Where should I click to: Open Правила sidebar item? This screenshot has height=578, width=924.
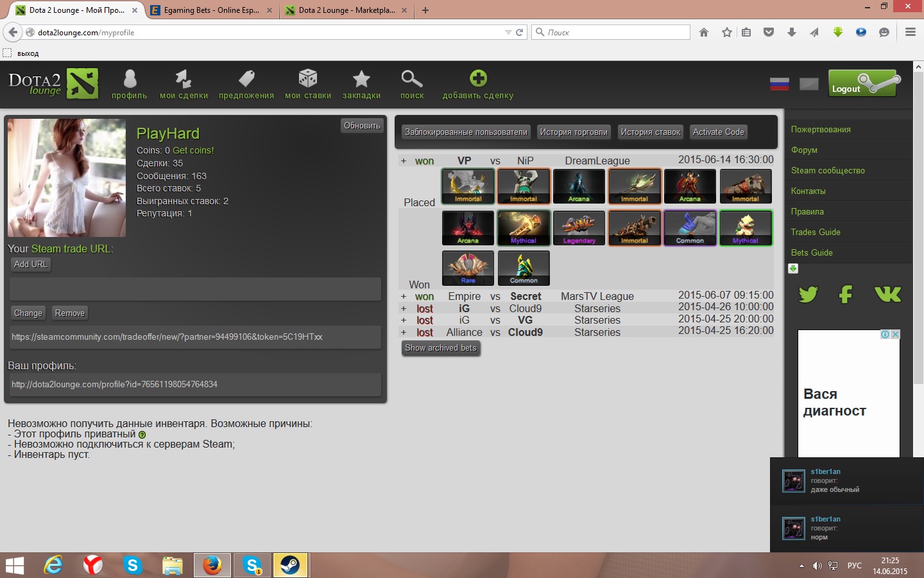coord(807,212)
